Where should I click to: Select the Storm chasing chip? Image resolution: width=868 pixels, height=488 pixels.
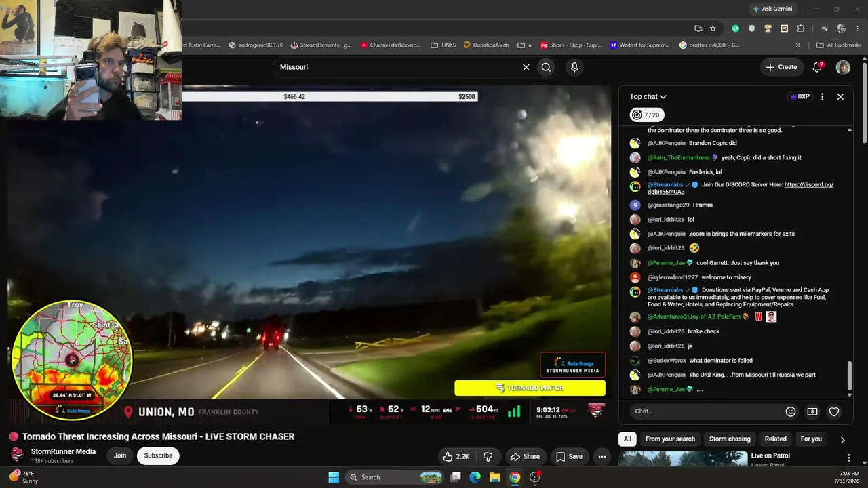[x=730, y=439]
